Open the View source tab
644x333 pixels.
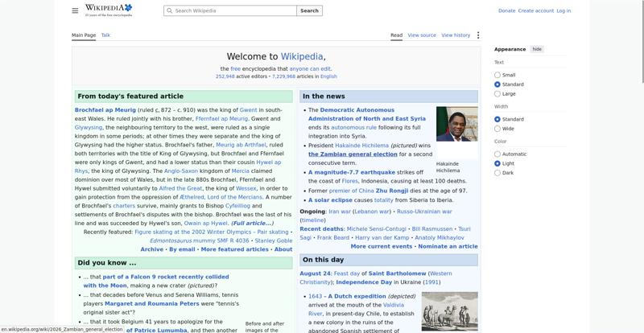tap(422, 35)
